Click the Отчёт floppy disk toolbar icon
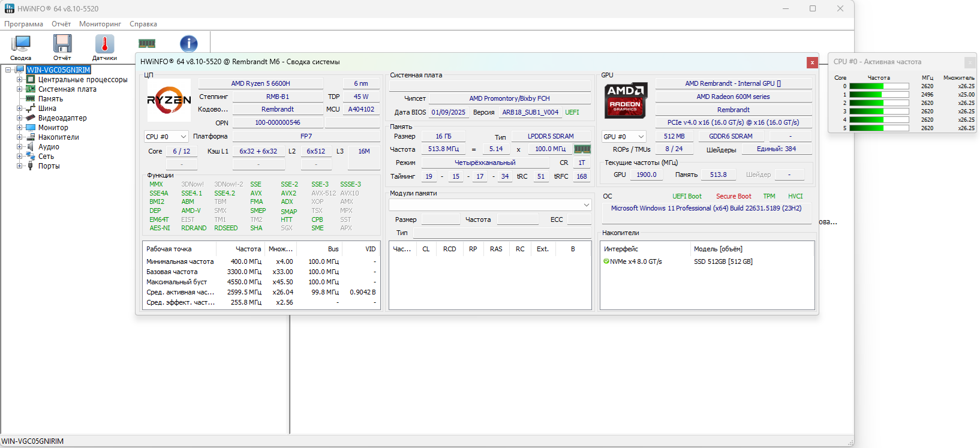Image resolution: width=980 pixels, height=448 pixels. pyautogui.click(x=62, y=45)
